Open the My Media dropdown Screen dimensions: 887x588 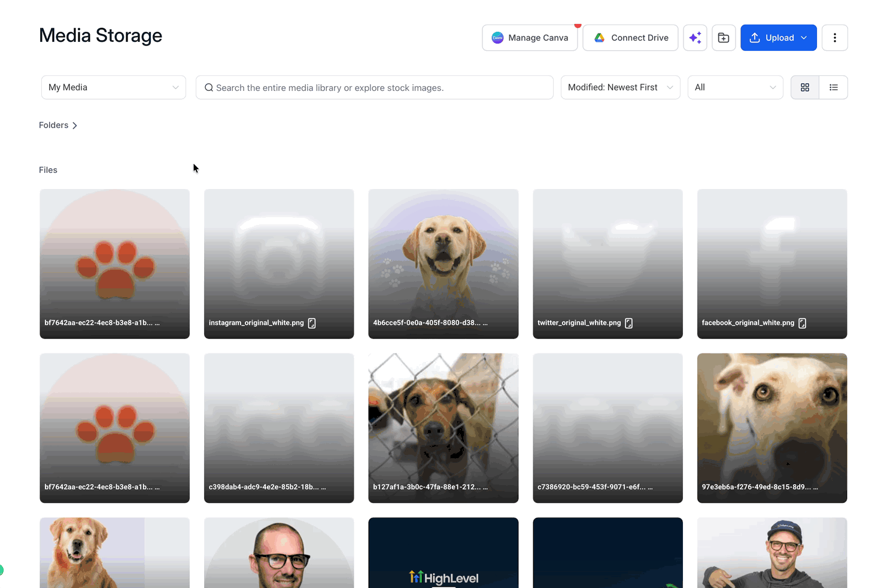point(114,87)
